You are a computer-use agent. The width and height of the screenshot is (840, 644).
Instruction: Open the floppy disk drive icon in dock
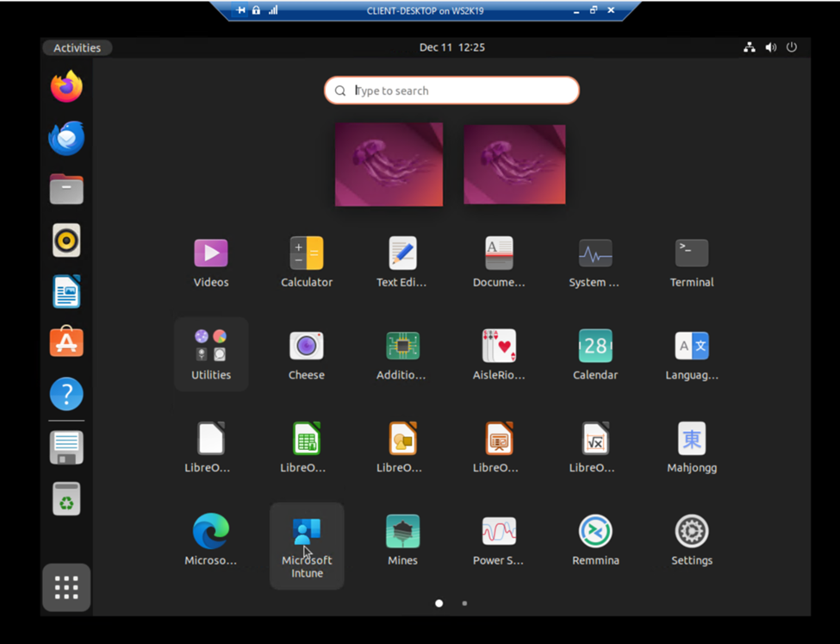(66, 447)
